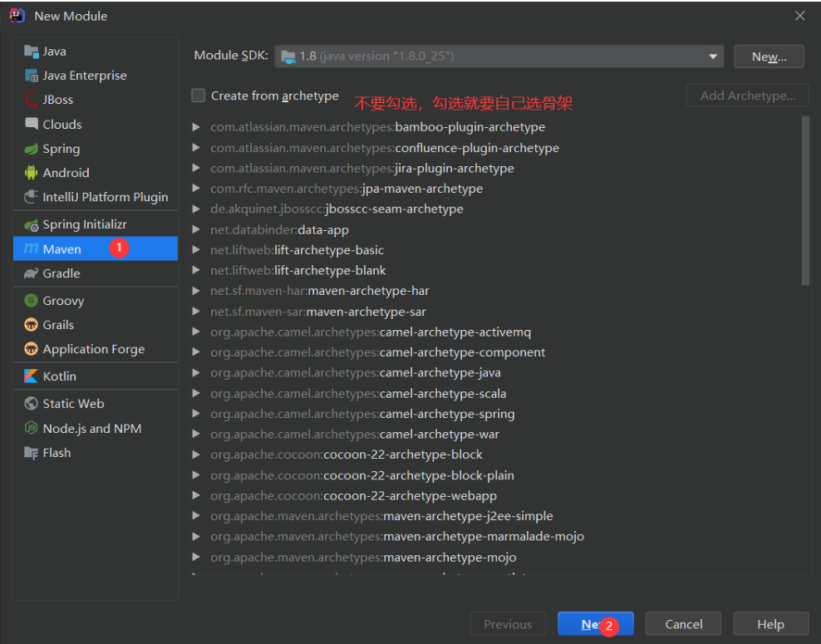821x644 pixels.
Task: Click the Previous button
Action: 508,624
